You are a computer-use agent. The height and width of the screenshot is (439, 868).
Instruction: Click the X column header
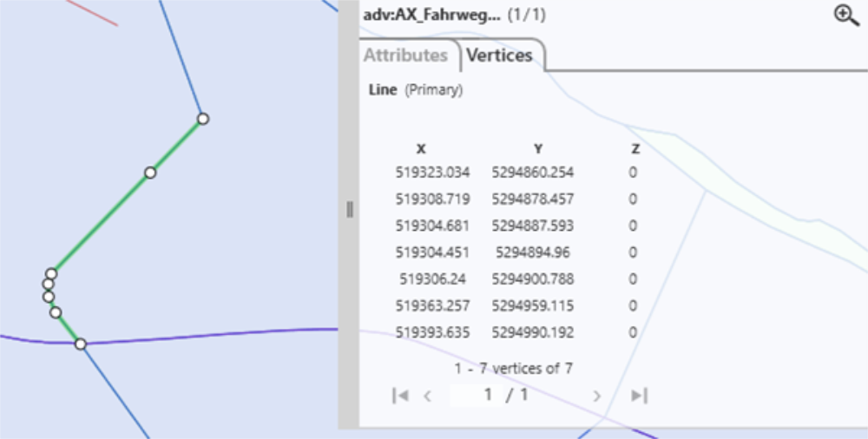[421, 149]
